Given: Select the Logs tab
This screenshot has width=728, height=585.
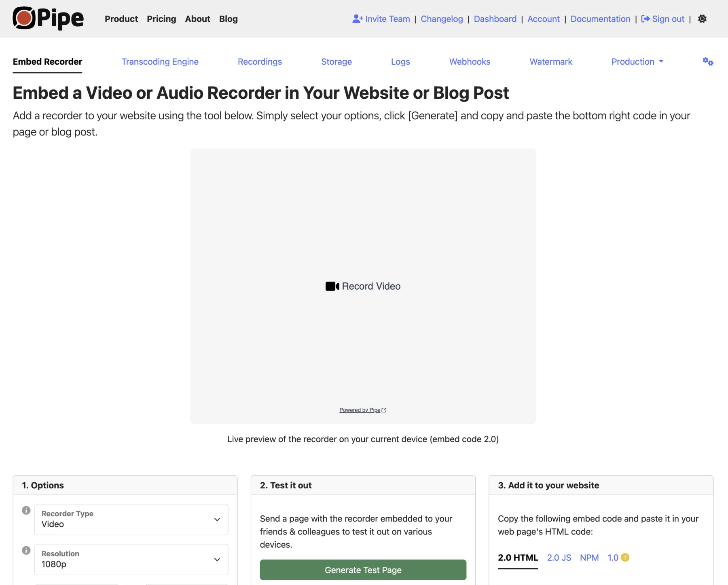Looking at the screenshot, I should [400, 61].
